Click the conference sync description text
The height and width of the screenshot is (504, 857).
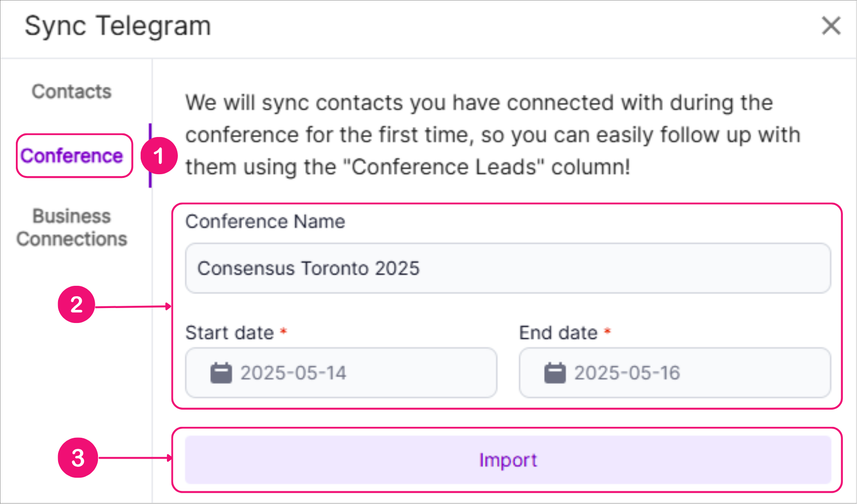492,135
